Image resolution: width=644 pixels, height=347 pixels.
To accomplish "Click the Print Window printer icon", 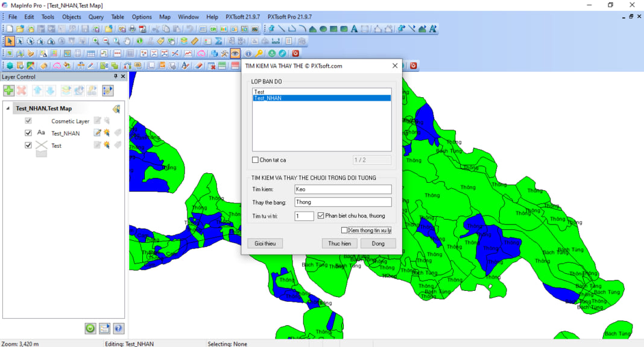I will click(x=132, y=29).
